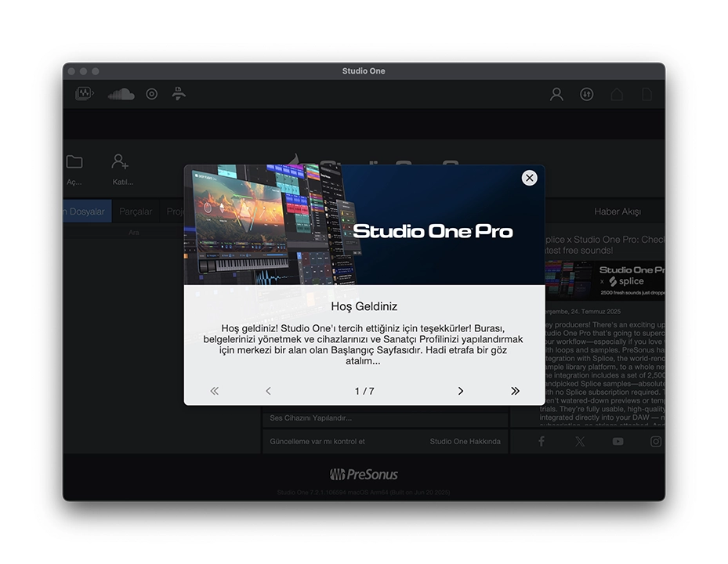
Task: Go to next welcome tour page
Action: point(460,391)
